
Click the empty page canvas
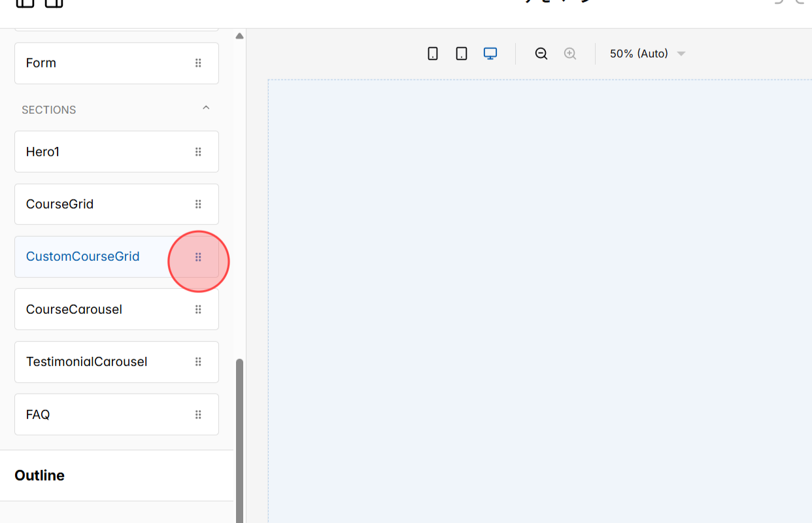(x=536, y=294)
